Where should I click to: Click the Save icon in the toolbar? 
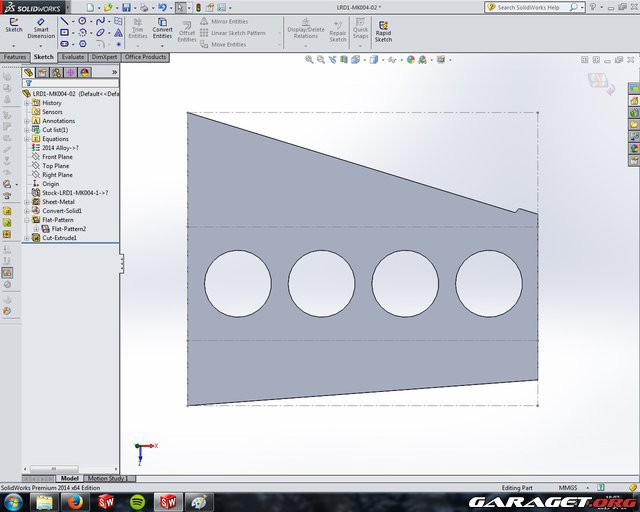tap(127, 7)
